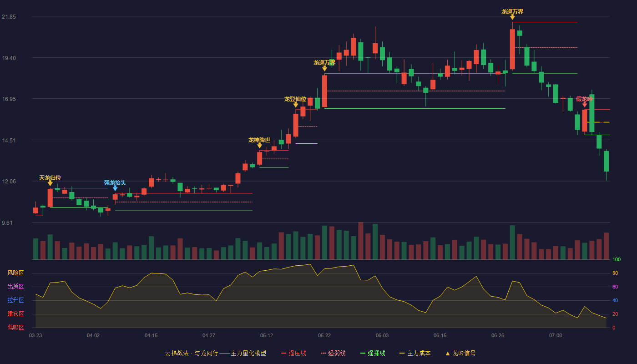Click the 出货区 zone label
The height and width of the screenshot is (364, 637).
tap(15, 287)
